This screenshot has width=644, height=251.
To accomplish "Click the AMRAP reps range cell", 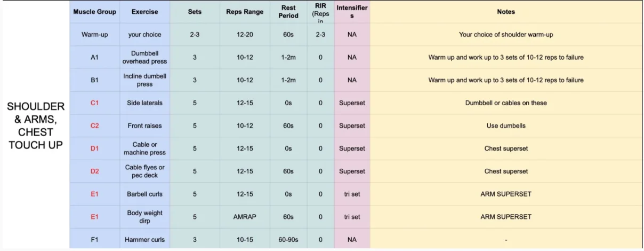I will pos(245,217).
